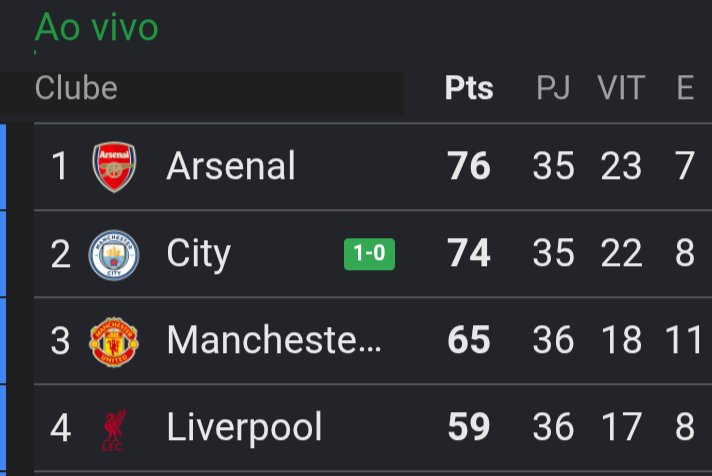This screenshot has height=476, width=712.
Task: Open Arsenal team name link
Action: (x=231, y=166)
